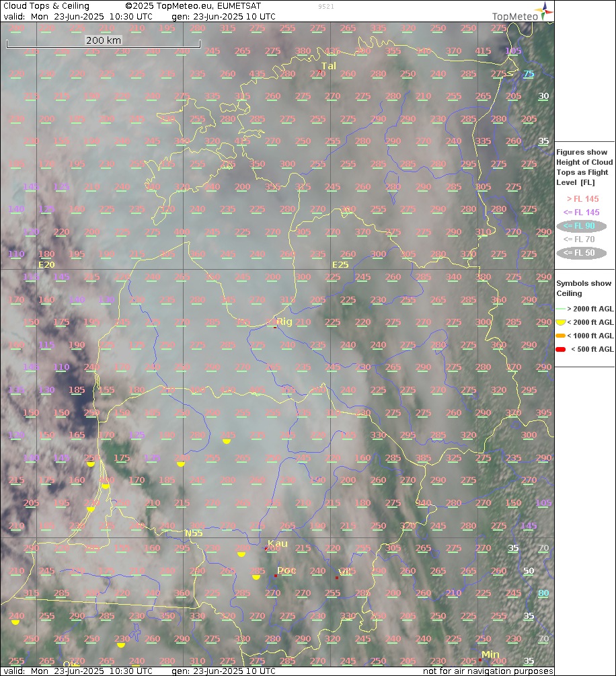The height and width of the screenshot is (676, 616).
Task: Click the 'Rig' city label on the map
Action: click(x=284, y=322)
